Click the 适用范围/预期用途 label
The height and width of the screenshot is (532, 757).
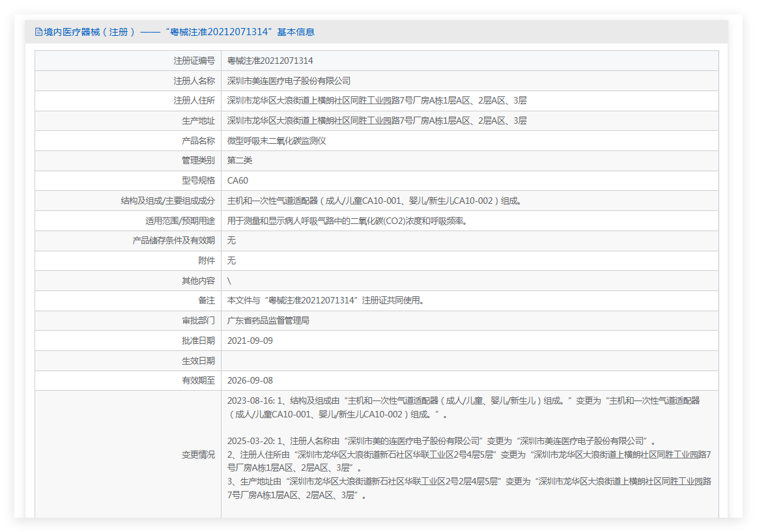[x=180, y=221]
